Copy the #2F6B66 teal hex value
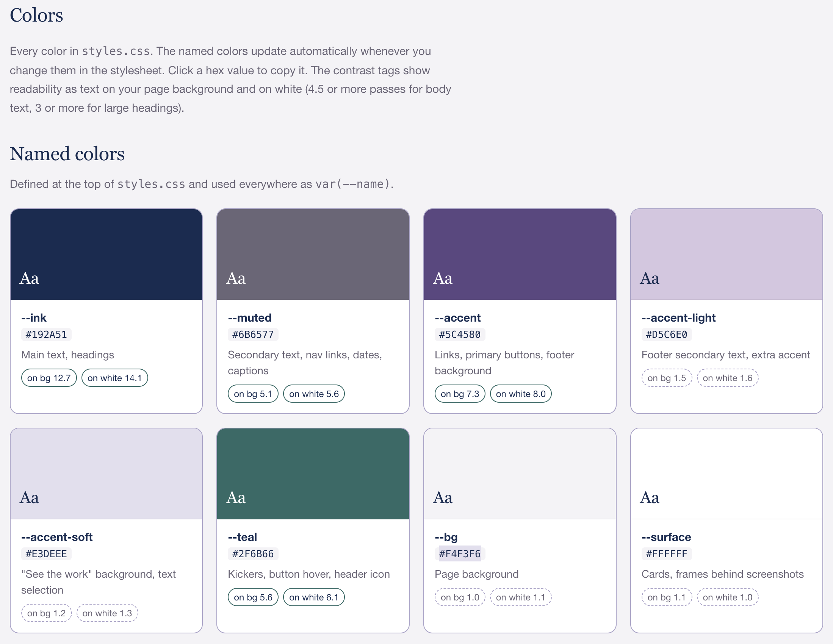This screenshot has width=833, height=644. [253, 553]
